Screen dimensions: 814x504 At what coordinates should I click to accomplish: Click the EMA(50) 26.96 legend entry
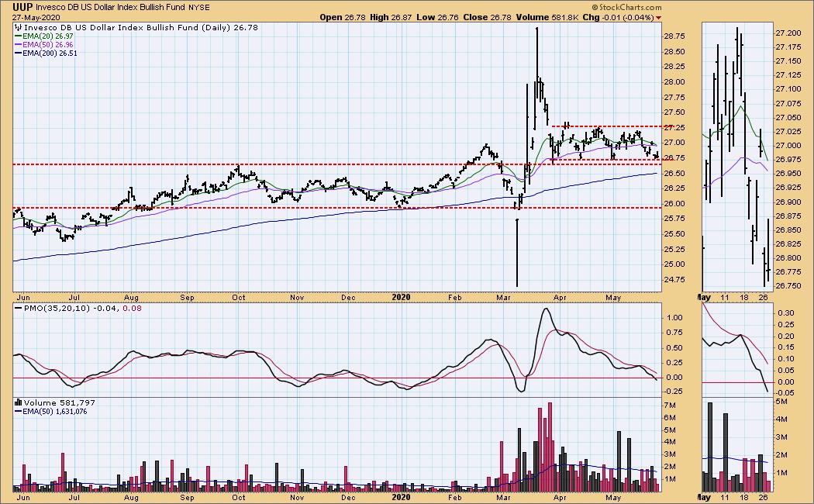pyautogui.click(x=43, y=45)
